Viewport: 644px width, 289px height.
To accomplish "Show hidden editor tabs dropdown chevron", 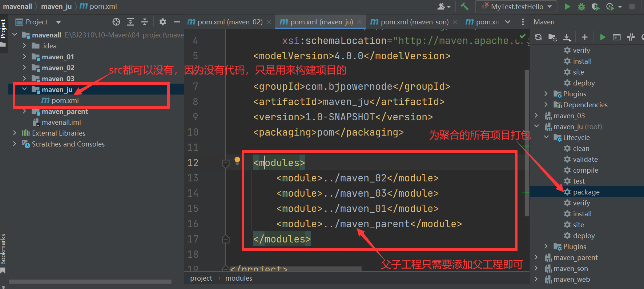I will (508, 22).
